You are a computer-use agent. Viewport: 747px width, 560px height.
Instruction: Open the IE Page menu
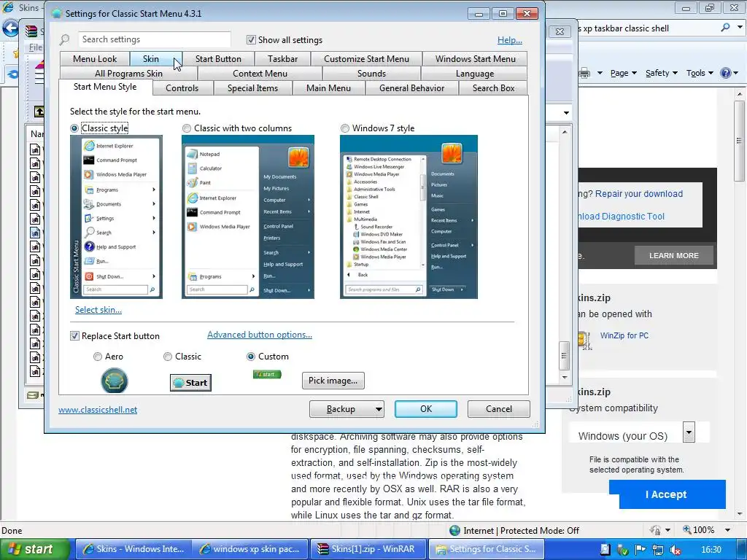pos(623,73)
